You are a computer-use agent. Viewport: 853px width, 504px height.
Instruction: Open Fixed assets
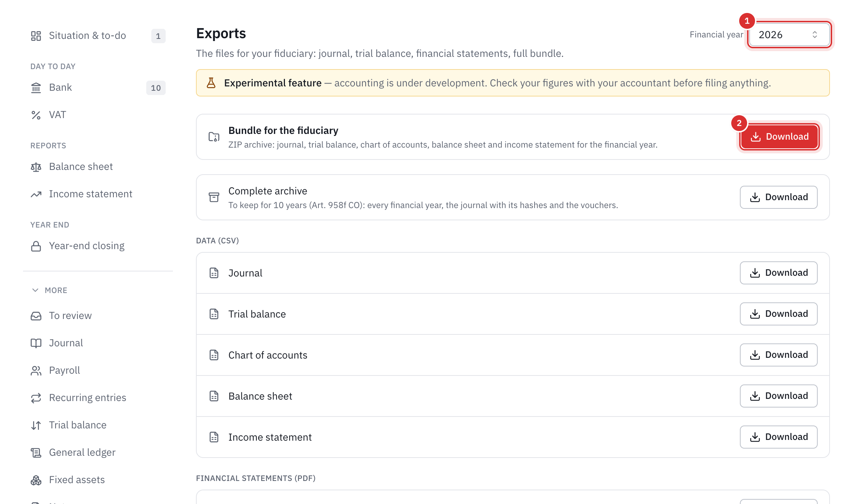[98, 480]
